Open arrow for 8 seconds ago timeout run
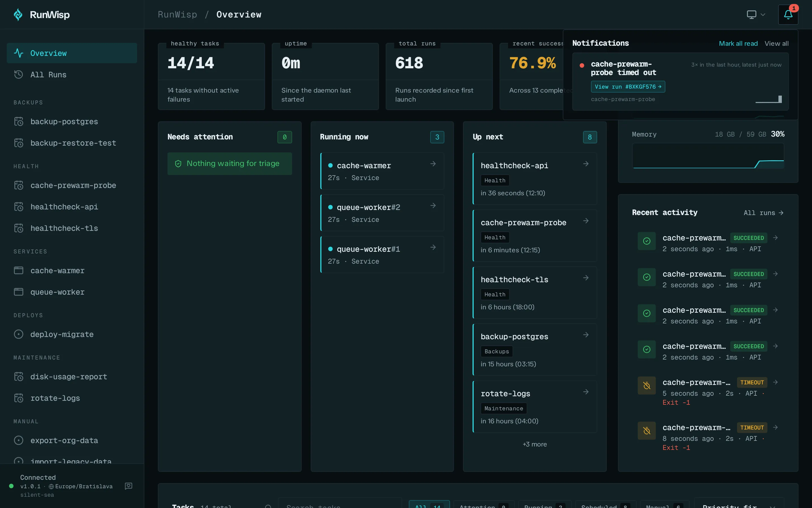 coord(775,427)
